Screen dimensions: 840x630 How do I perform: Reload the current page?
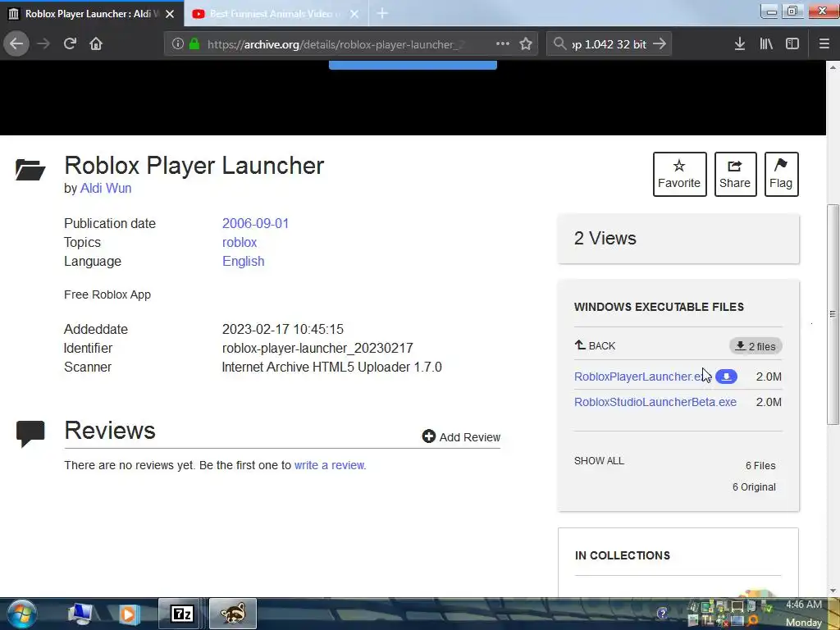70,44
